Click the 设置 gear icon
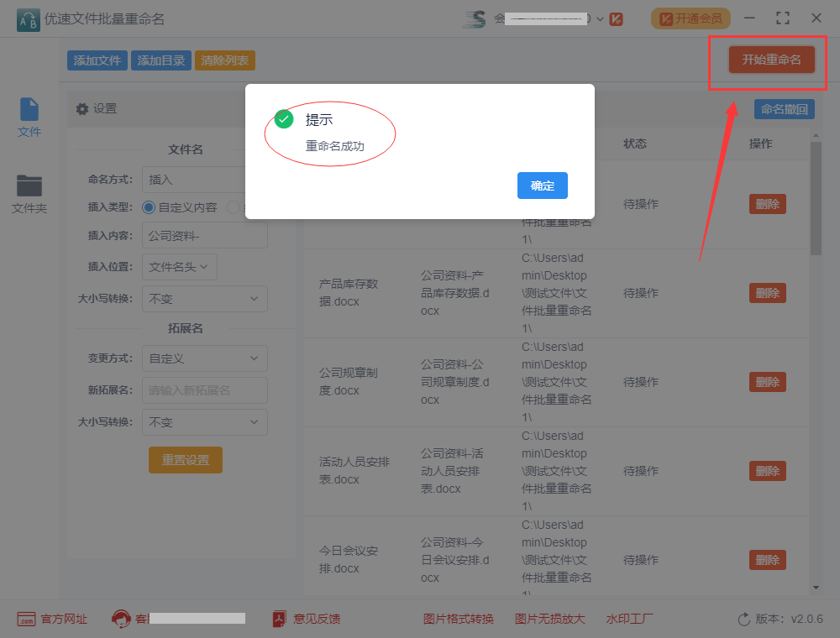This screenshot has height=638, width=840. pyautogui.click(x=82, y=107)
